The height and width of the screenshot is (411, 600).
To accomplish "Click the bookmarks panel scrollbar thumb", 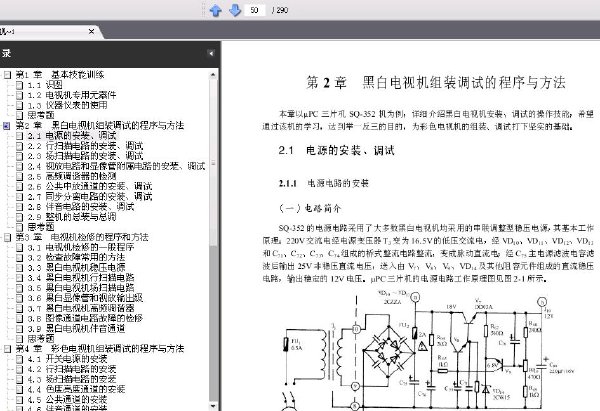I will (x=213, y=163).
